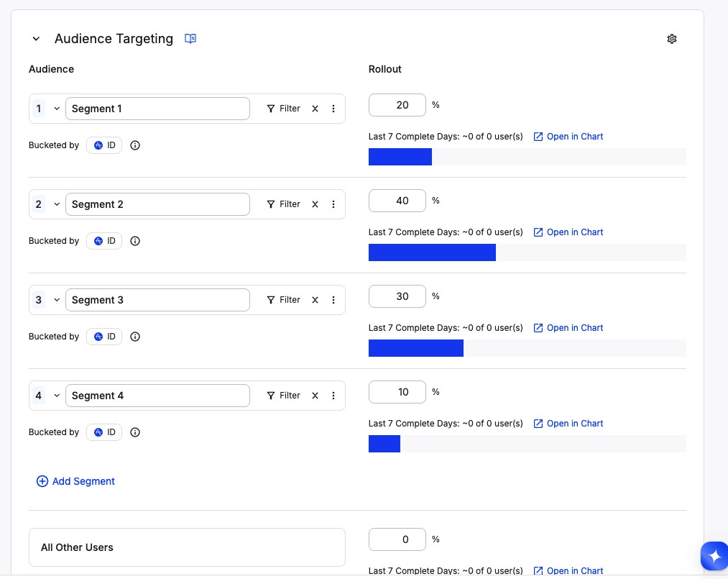Click the Rollout column heading
The image size is (728, 579).
point(385,69)
